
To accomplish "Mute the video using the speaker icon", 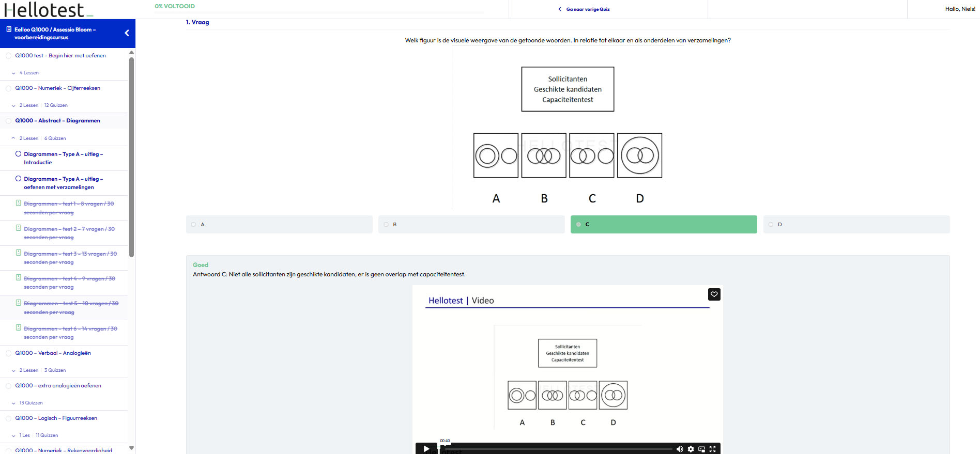I will pyautogui.click(x=680, y=449).
